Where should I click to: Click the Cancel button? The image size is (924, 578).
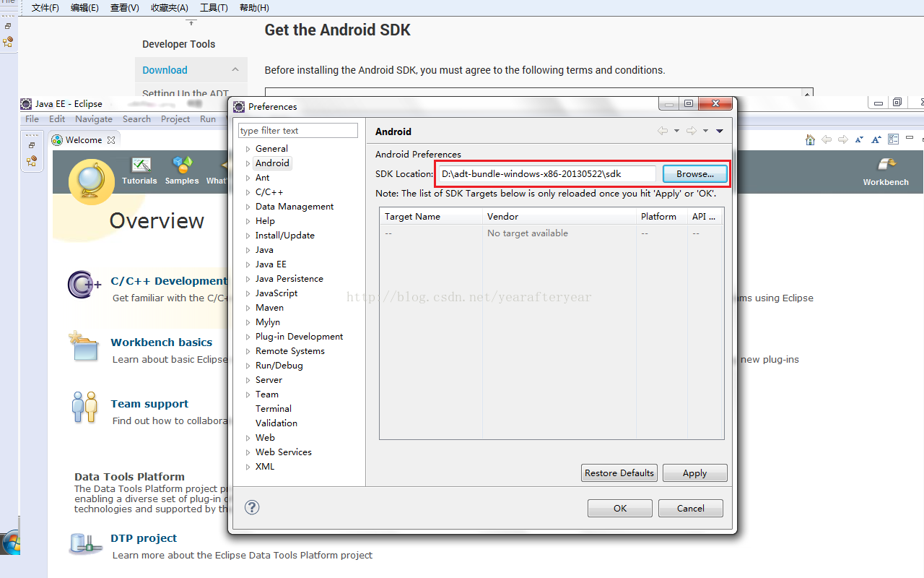[691, 509]
